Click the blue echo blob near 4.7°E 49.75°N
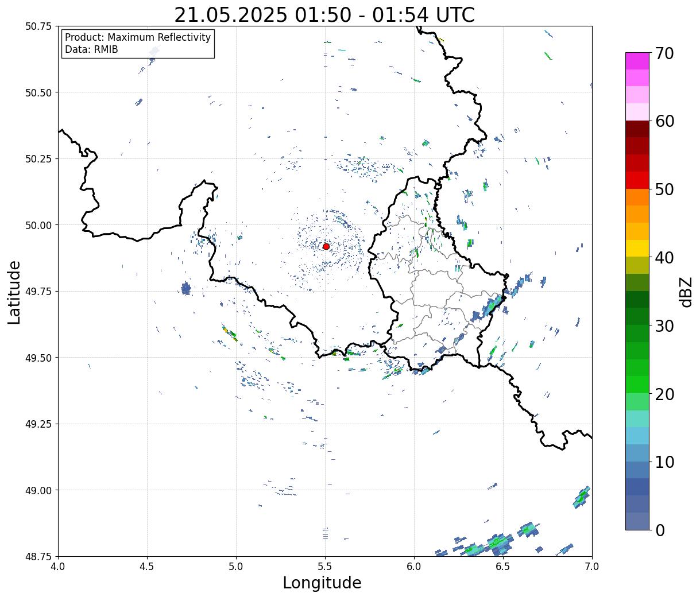This screenshot has width=700, height=597. coord(185,288)
